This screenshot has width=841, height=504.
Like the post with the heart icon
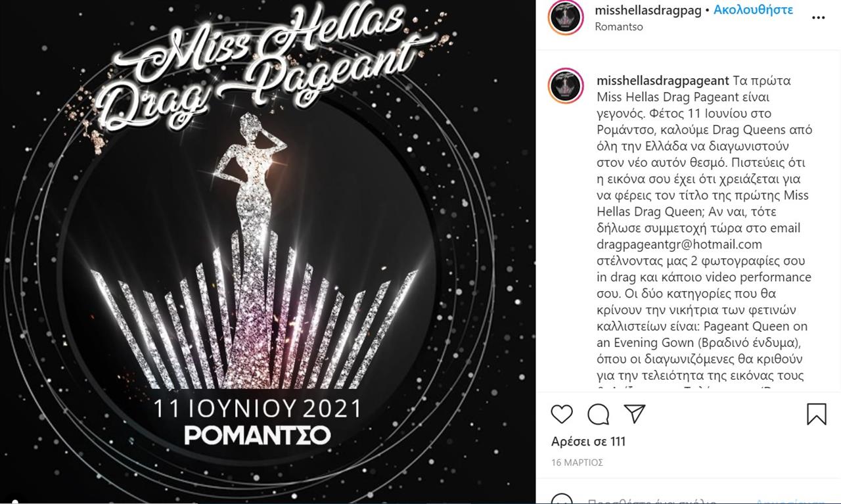(x=562, y=414)
